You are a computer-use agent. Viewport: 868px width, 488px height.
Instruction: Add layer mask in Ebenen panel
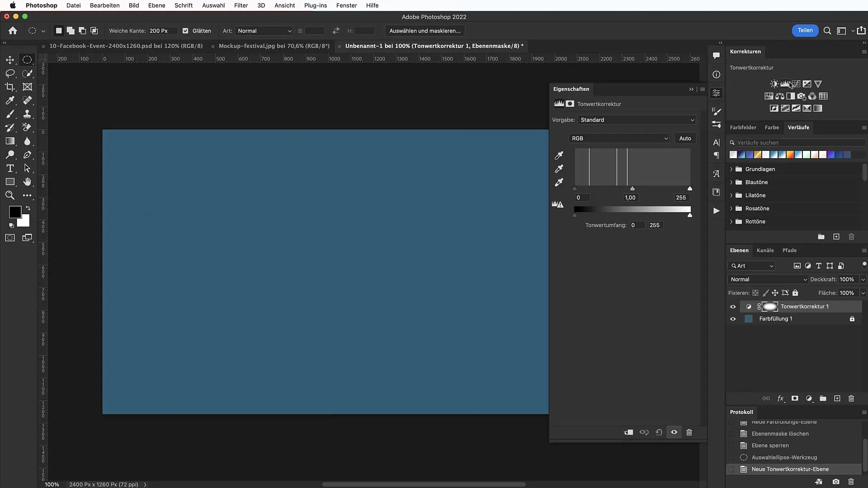[795, 399]
